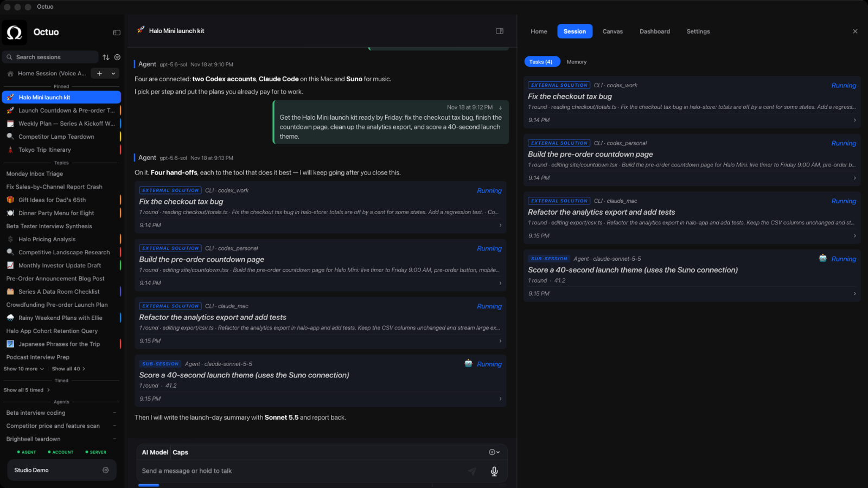Click the robot icon in Tasks panel
This screenshot has height=488, width=868.
tap(822, 258)
